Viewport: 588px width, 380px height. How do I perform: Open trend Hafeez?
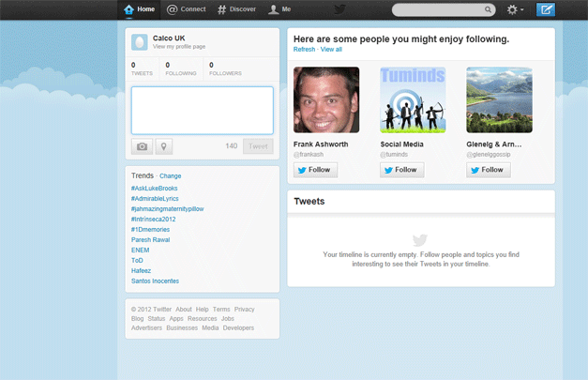(141, 271)
